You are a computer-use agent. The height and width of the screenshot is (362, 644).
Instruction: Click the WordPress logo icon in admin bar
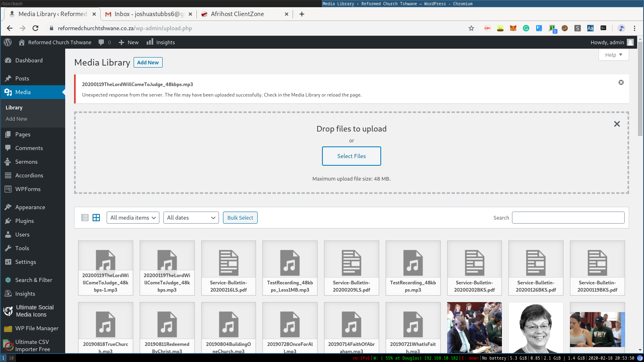tap(8, 42)
